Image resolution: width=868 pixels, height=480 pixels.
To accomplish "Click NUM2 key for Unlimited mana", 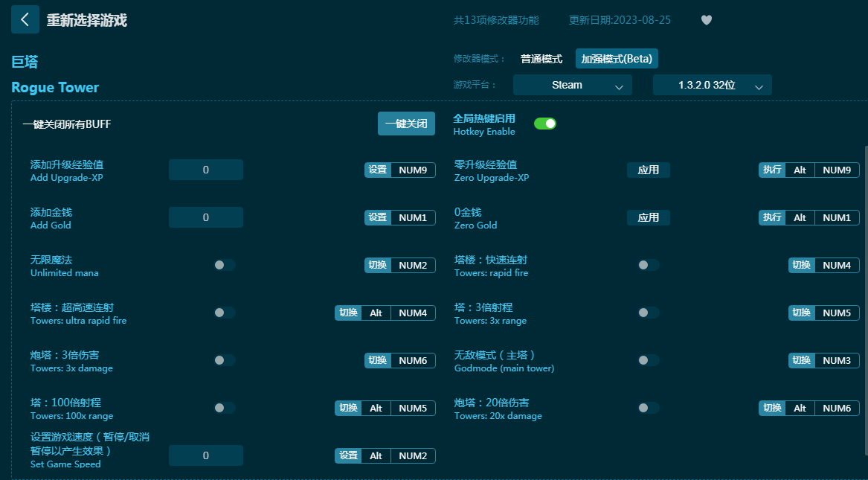I will (x=413, y=265).
